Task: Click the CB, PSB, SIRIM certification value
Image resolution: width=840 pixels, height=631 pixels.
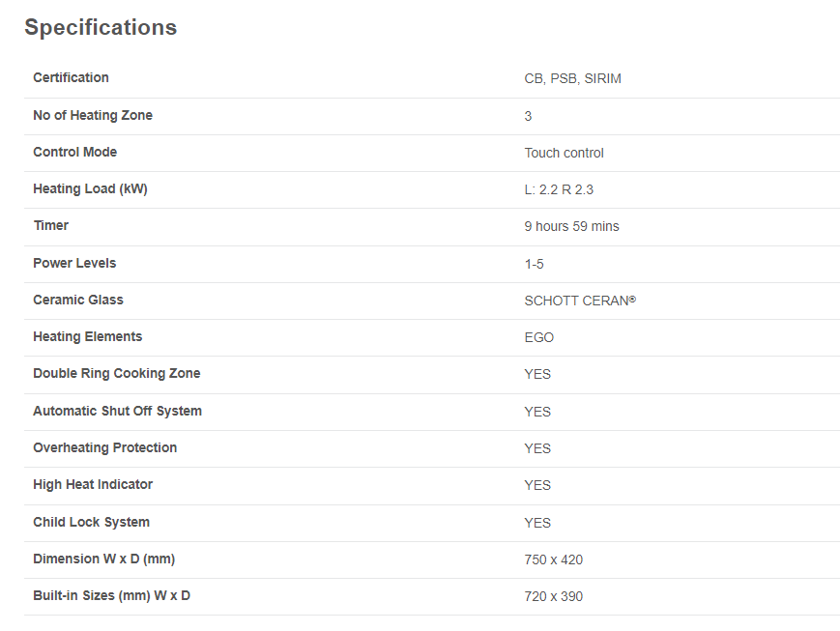Action: [572, 78]
